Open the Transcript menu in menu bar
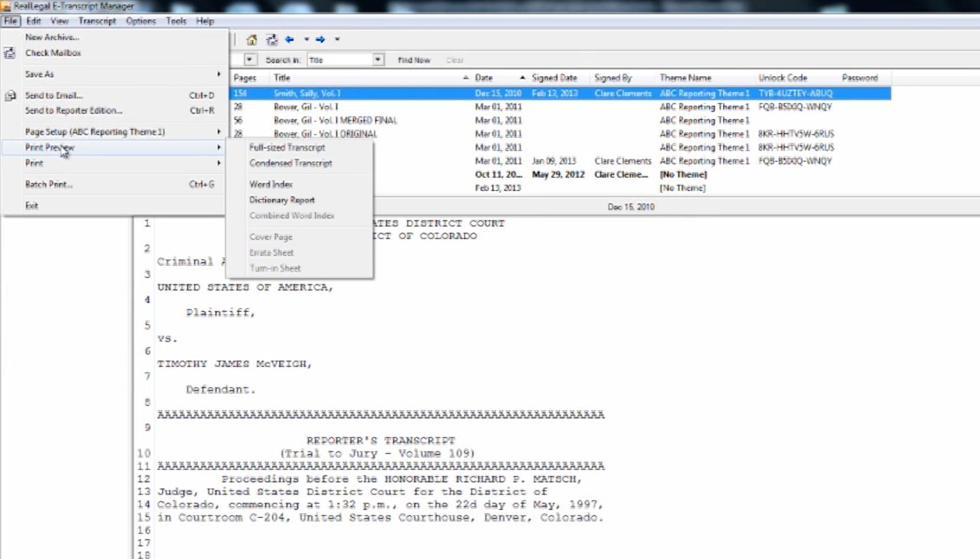Image resolution: width=980 pixels, height=559 pixels. point(97,21)
